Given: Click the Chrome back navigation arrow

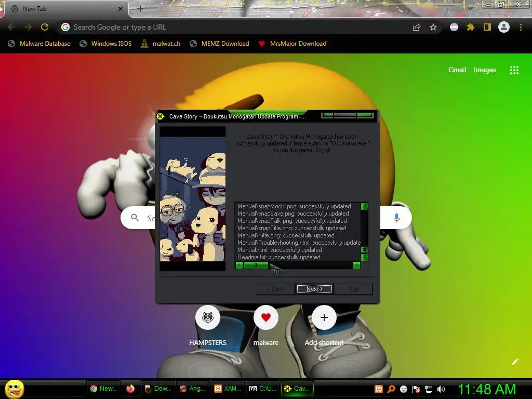Looking at the screenshot, I should tap(11, 27).
